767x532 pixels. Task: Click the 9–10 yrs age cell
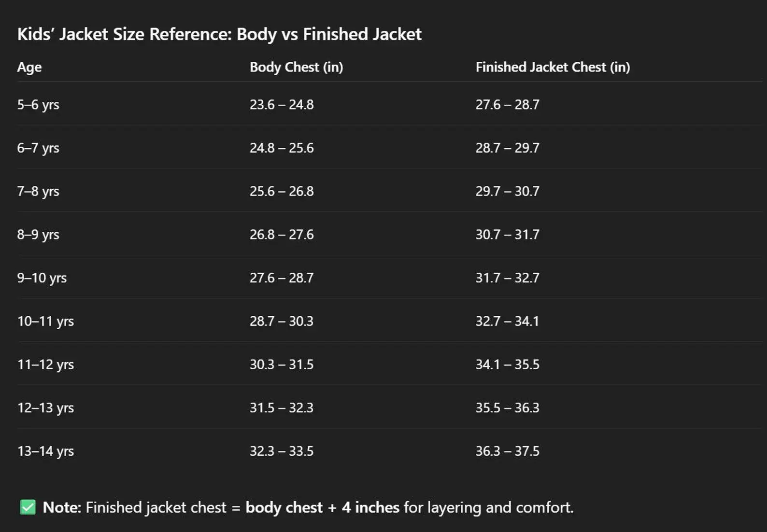click(42, 278)
